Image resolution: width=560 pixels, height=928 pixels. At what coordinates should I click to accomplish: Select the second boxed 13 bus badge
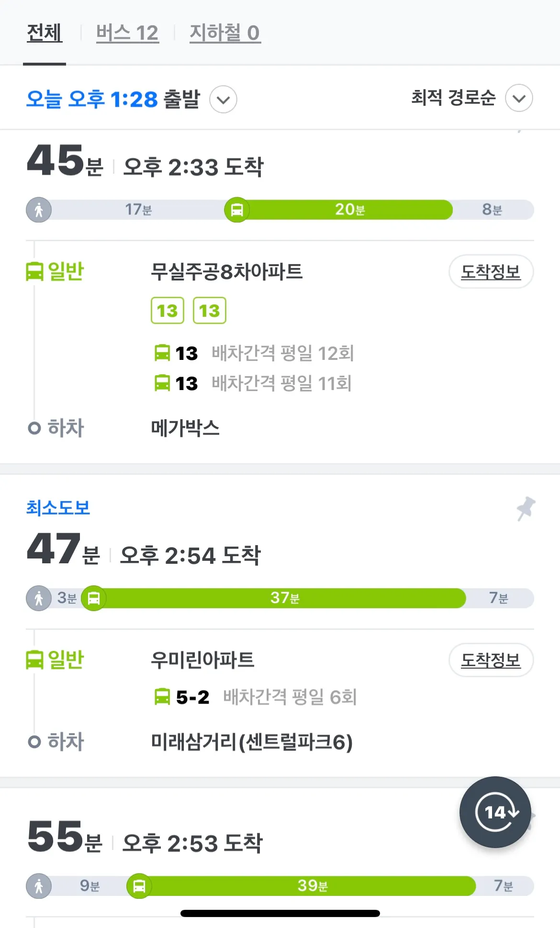point(210,311)
